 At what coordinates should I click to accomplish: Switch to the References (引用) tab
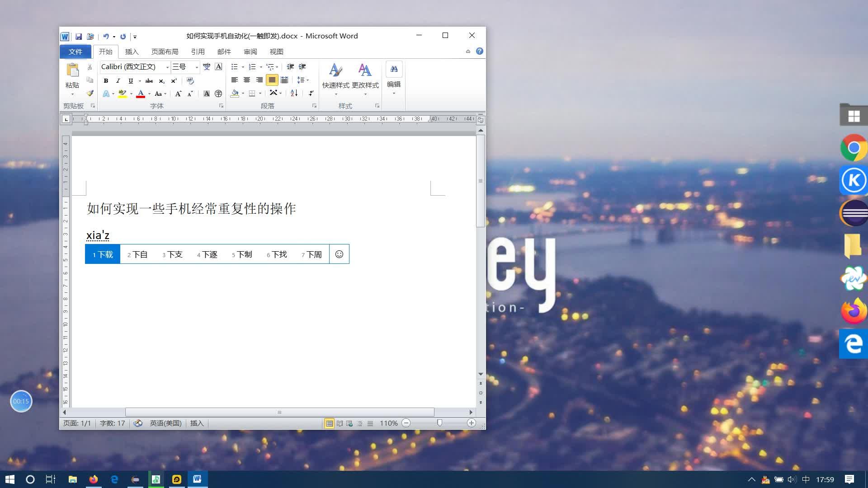pyautogui.click(x=198, y=52)
